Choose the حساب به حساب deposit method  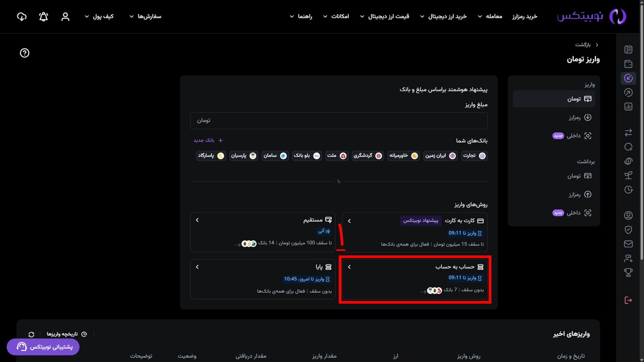coord(415,279)
